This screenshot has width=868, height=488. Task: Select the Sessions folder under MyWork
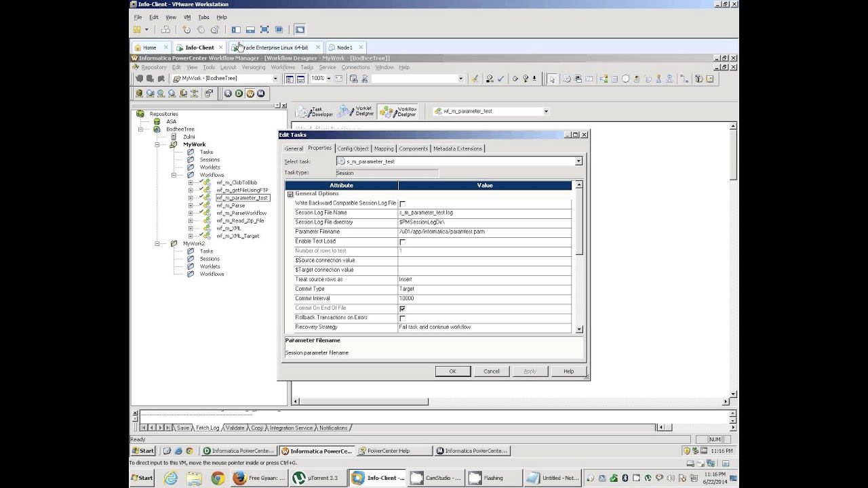210,160
